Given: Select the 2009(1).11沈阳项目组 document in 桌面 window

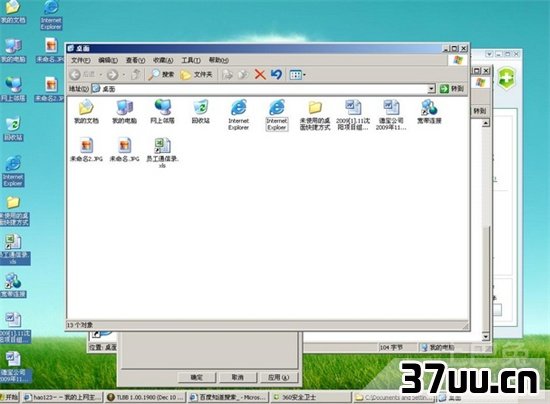Looking at the screenshot, I should pos(353,115).
